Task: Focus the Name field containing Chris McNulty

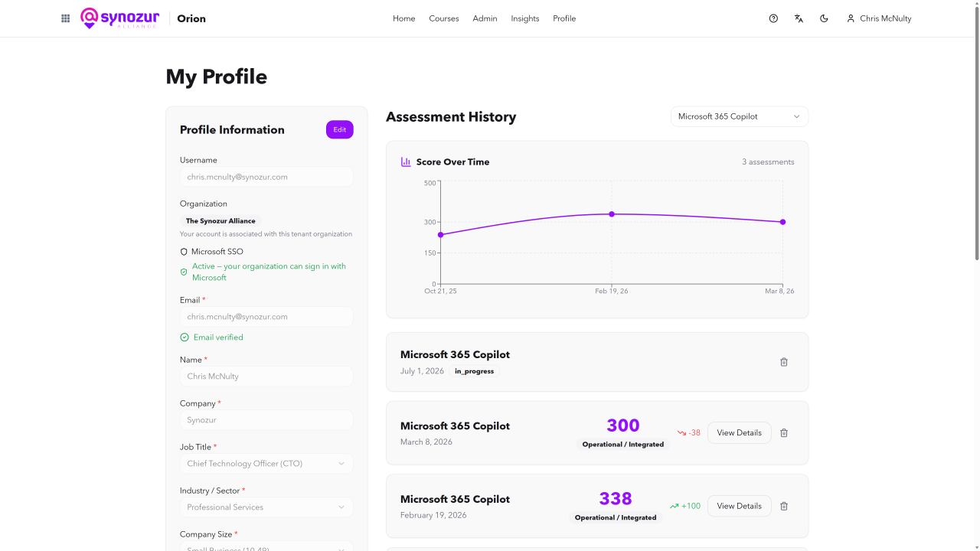Action: (x=266, y=377)
